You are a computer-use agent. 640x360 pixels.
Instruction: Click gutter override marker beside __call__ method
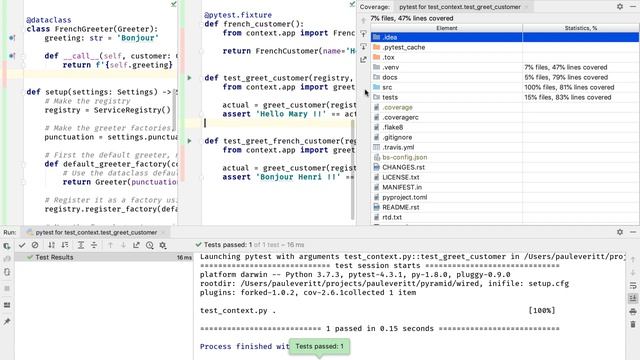coord(12,56)
